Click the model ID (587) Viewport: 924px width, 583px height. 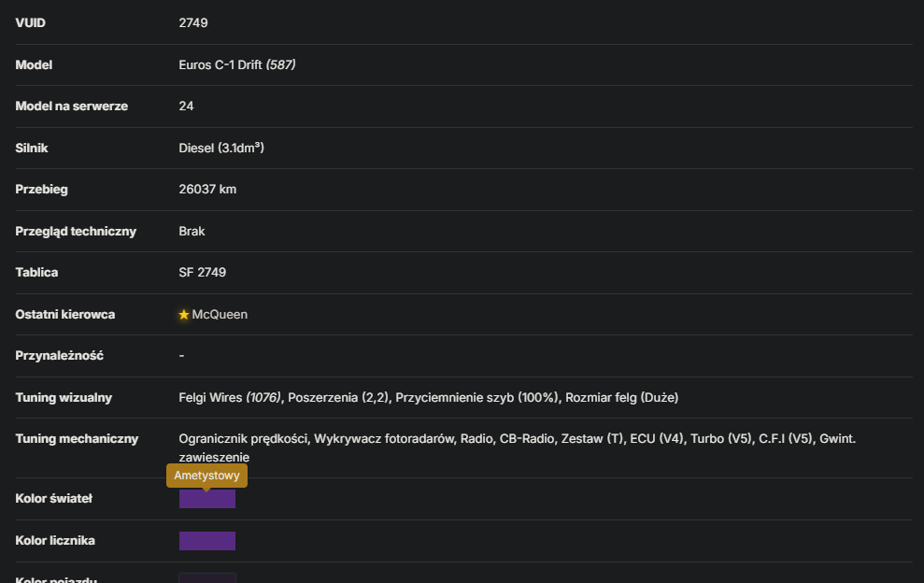pos(280,64)
